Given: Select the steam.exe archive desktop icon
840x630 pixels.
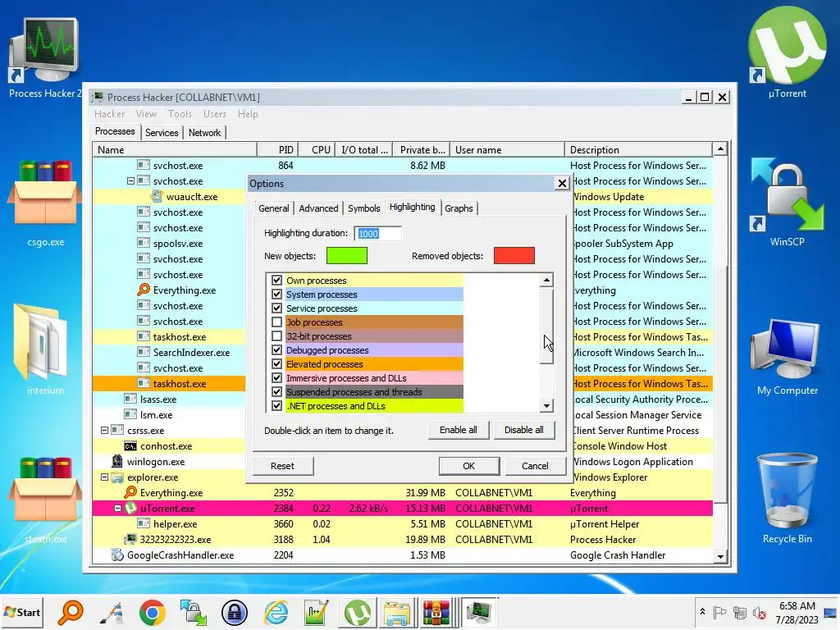Looking at the screenshot, I should pyautogui.click(x=45, y=498).
